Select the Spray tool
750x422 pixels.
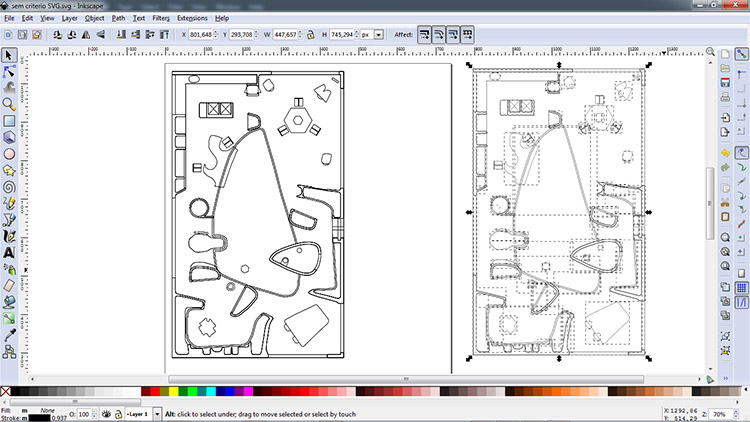point(9,269)
